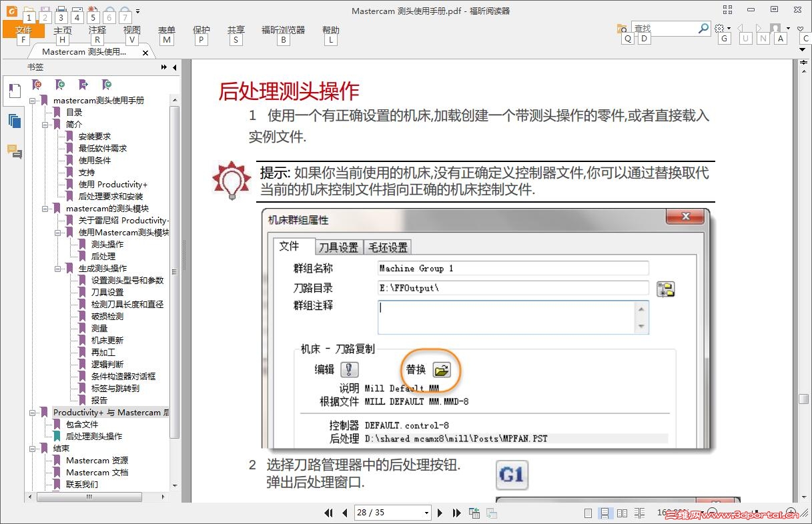Open the 福昕浏览器 ribbon tab

(283, 30)
